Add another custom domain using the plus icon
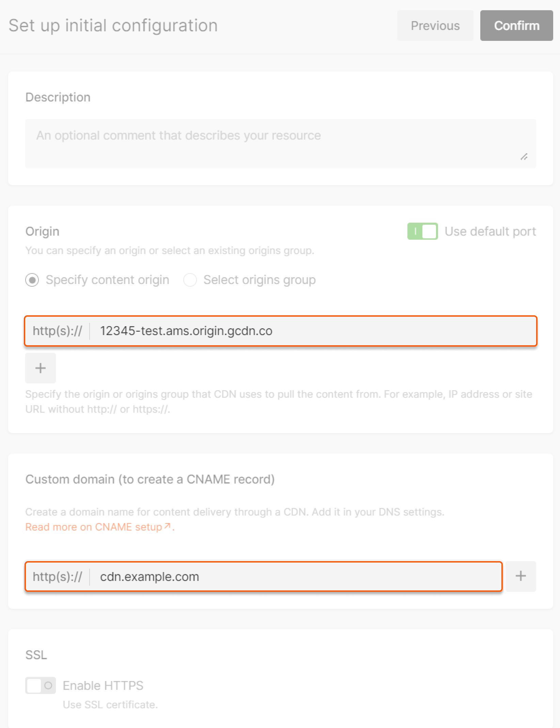This screenshot has width=560, height=728. coord(520,576)
